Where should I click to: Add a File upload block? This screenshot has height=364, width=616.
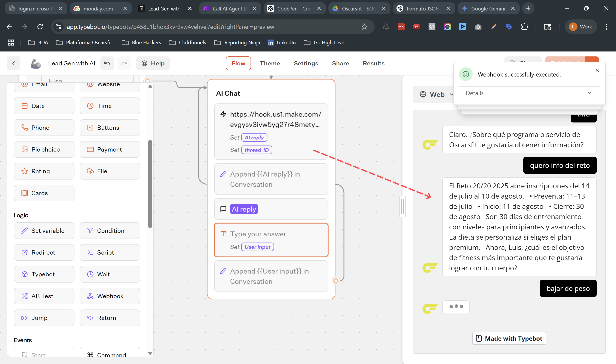pyautogui.click(x=110, y=171)
